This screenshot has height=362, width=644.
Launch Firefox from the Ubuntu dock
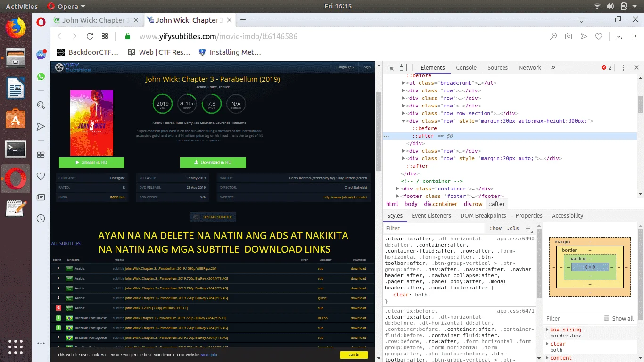click(x=16, y=27)
